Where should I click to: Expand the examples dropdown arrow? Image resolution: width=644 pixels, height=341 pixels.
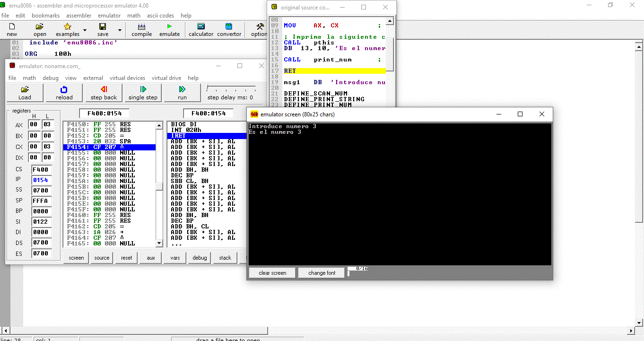coord(85,30)
